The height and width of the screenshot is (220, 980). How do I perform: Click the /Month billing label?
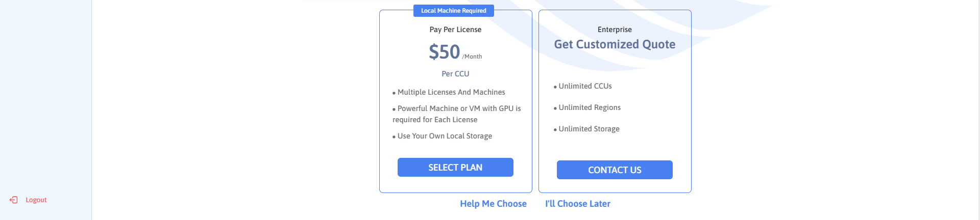(x=472, y=57)
